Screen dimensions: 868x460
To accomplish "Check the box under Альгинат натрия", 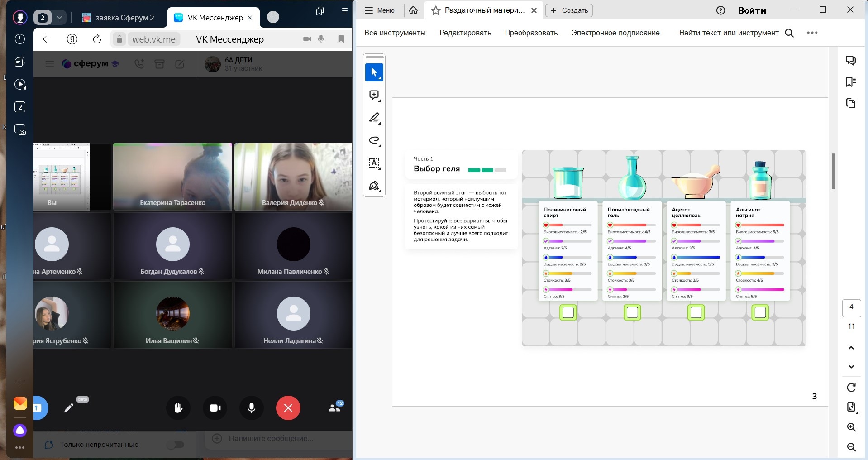I will click(760, 312).
